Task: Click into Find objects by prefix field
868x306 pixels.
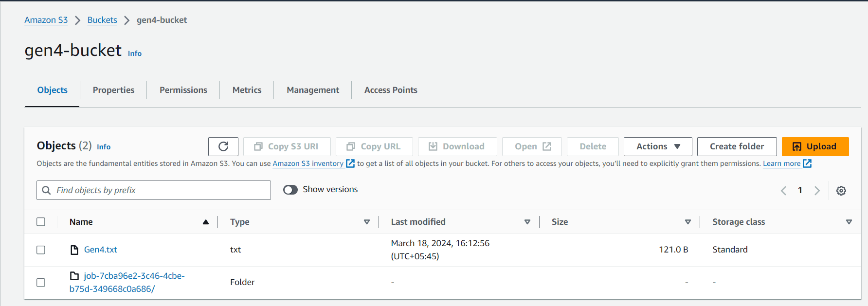Action: pyautogui.click(x=154, y=190)
